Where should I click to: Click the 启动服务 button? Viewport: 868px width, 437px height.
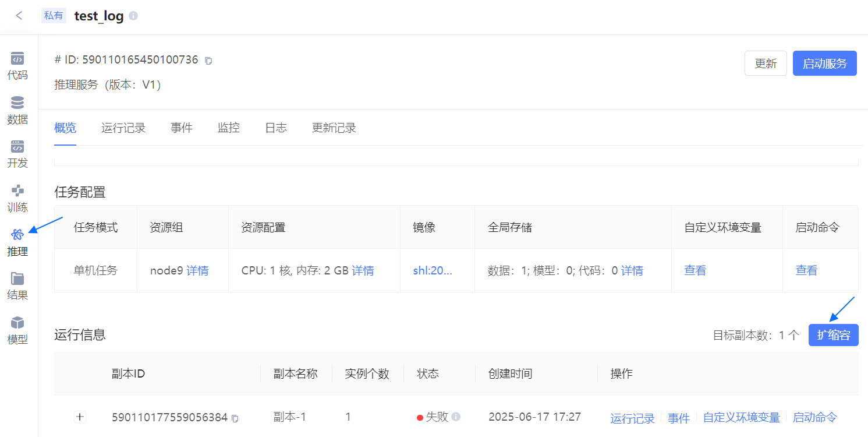825,64
